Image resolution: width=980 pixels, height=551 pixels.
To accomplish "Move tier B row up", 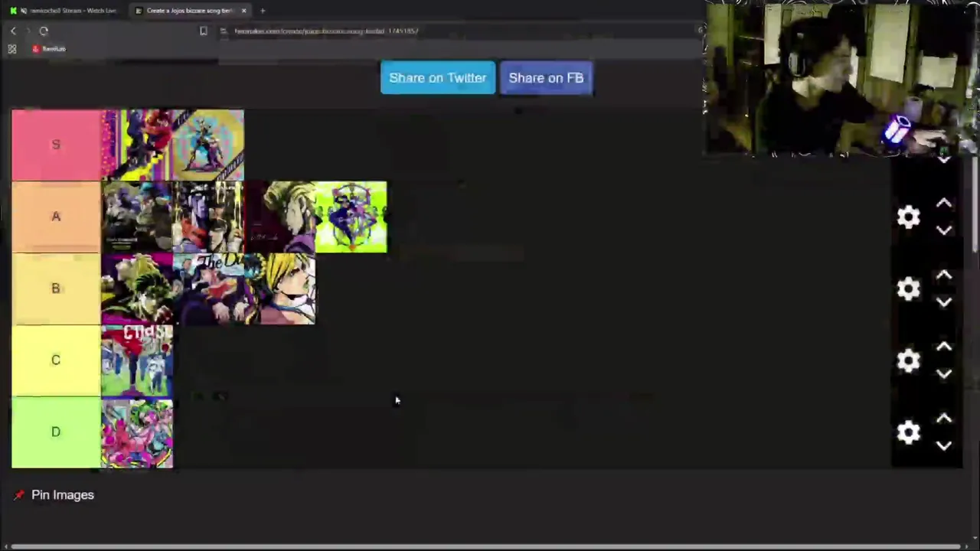I will tap(943, 275).
